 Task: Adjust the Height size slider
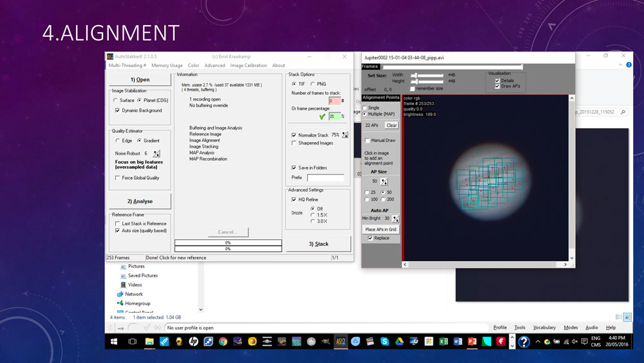(428, 81)
